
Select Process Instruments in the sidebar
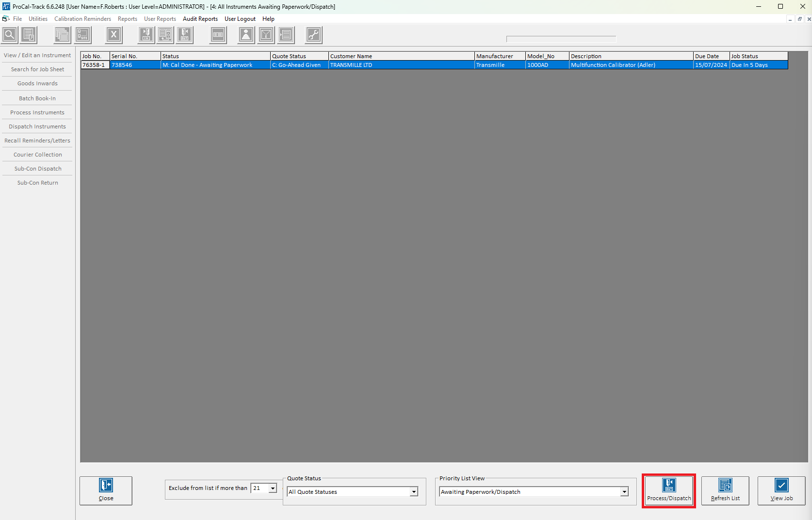click(37, 112)
